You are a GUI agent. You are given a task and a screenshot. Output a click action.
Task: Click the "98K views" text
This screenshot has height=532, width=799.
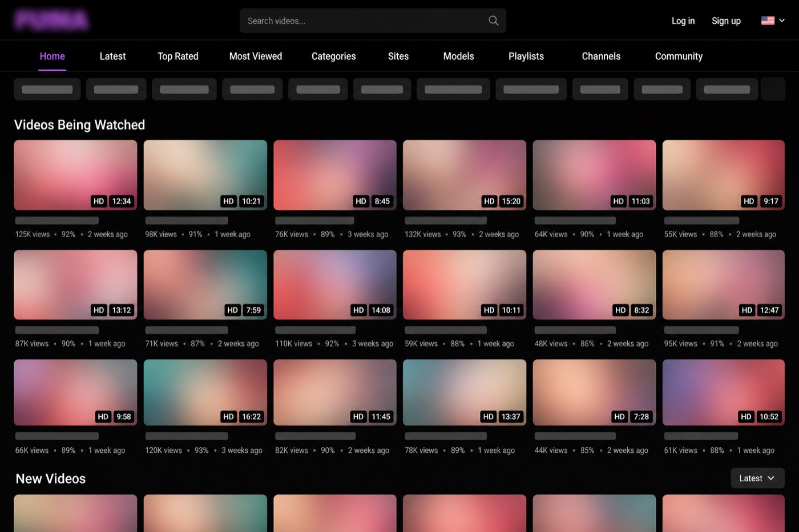point(161,234)
